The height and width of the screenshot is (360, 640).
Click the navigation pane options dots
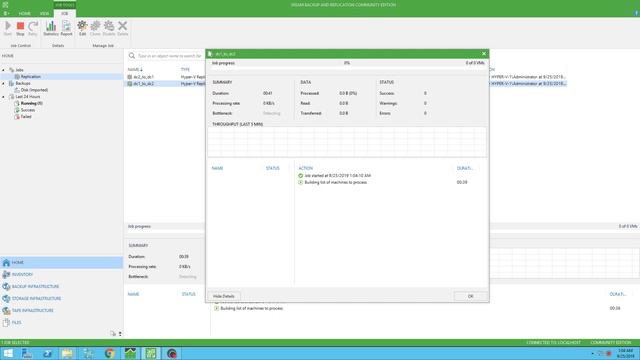[x=120, y=333]
